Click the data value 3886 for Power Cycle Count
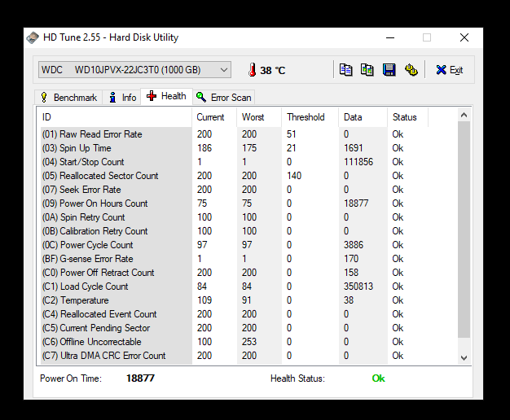 pyautogui.click(x=354, y=245)
